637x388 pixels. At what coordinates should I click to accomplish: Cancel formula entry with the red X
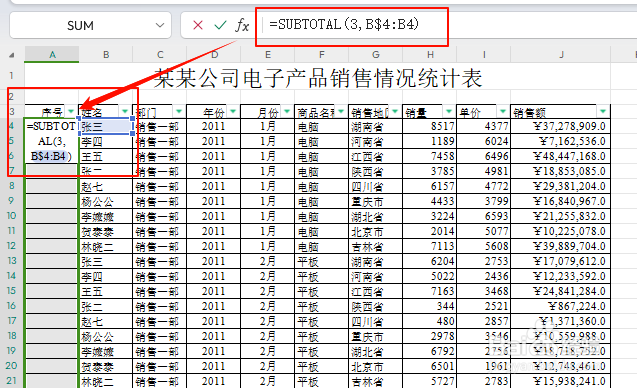click(198, 25)
